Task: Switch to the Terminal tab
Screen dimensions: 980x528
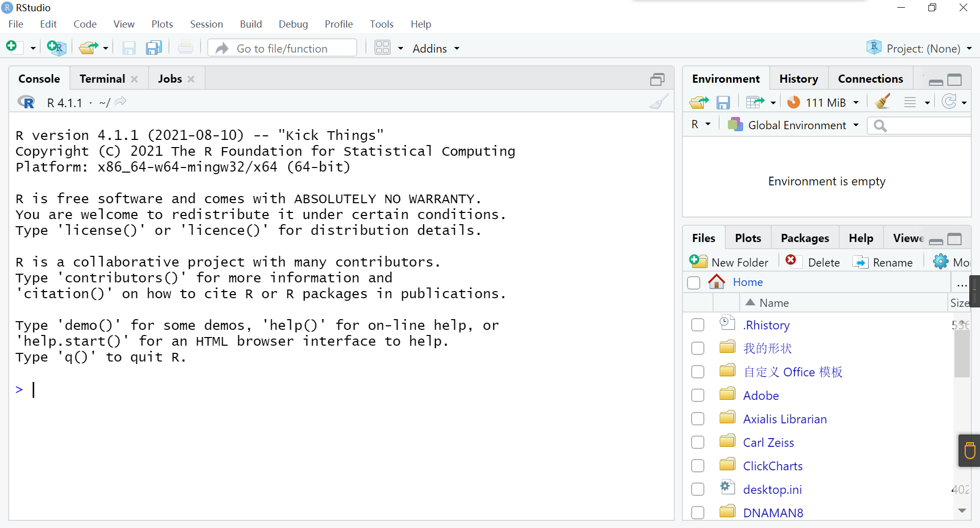Action: coord(102,79)
